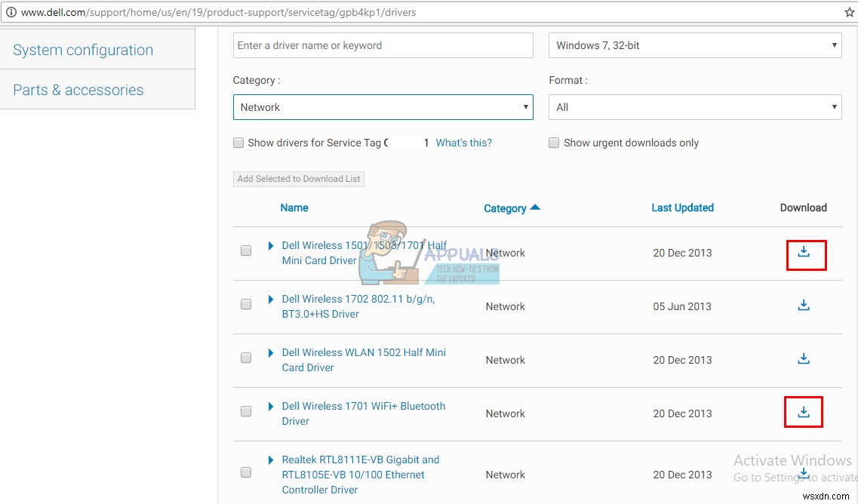Open Dell Wireless 1702 802.11 b/g/n driver link
The height and width of the screenshot is (504, 858).
click(x=358, y=306)
